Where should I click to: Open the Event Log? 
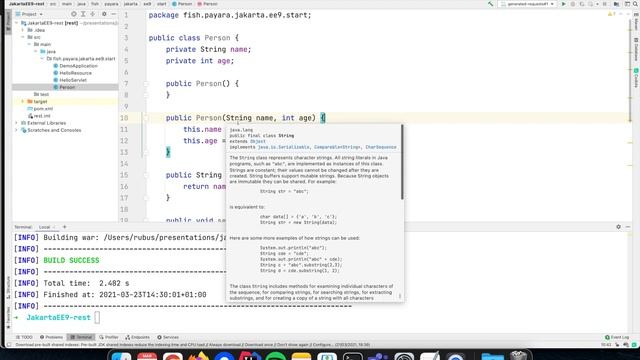(617, 337)
